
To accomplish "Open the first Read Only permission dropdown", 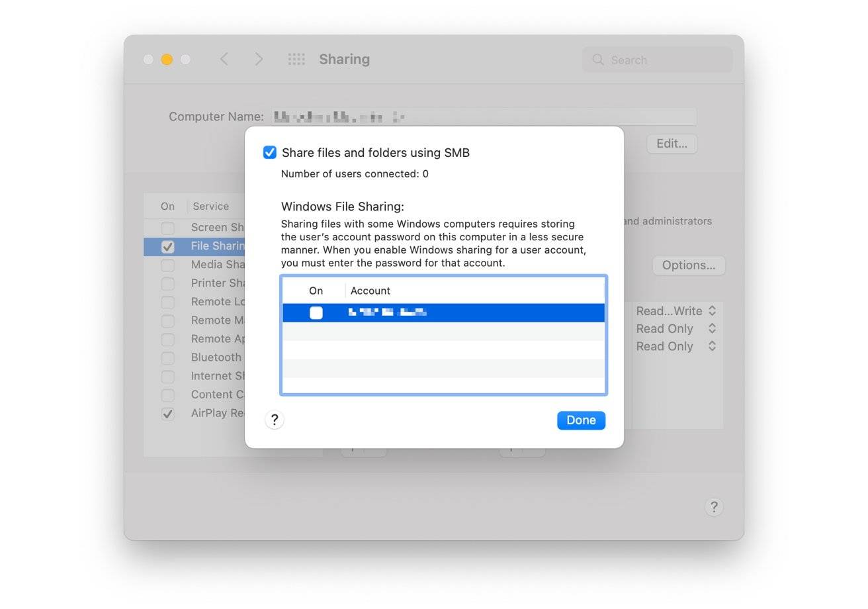I will pos(675,329).
